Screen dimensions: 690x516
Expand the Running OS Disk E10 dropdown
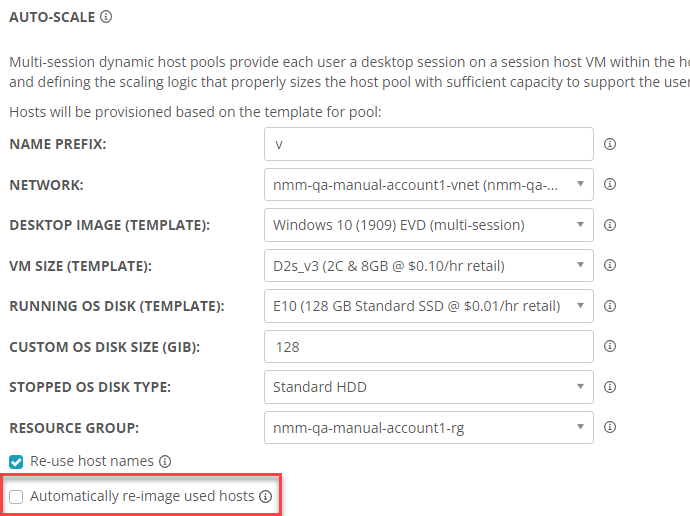pos(429,306)
